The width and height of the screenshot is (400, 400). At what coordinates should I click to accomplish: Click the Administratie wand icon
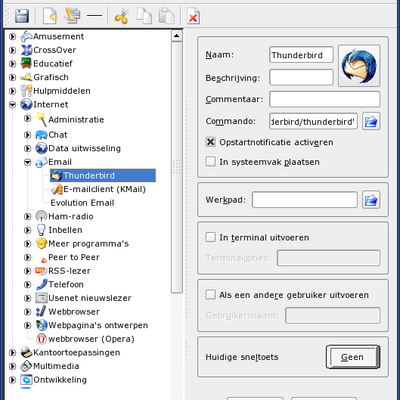coord(41,119)
